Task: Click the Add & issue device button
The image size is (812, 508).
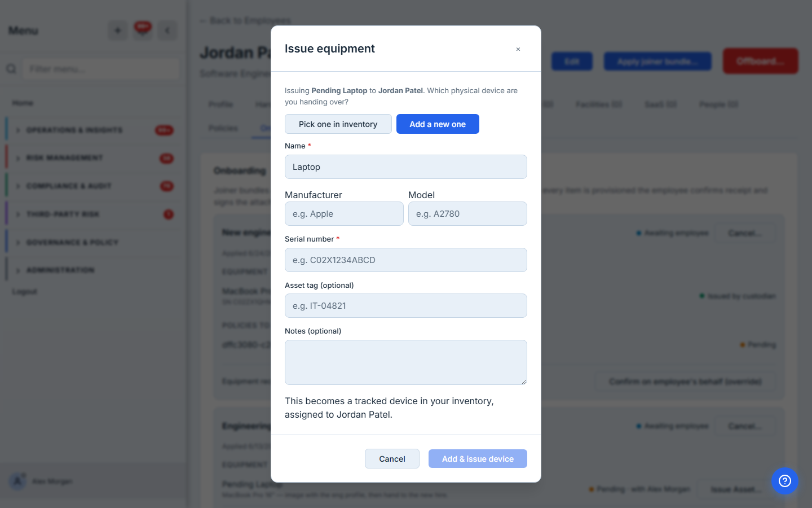Action: pyautogui.click(x=478, y=459)
